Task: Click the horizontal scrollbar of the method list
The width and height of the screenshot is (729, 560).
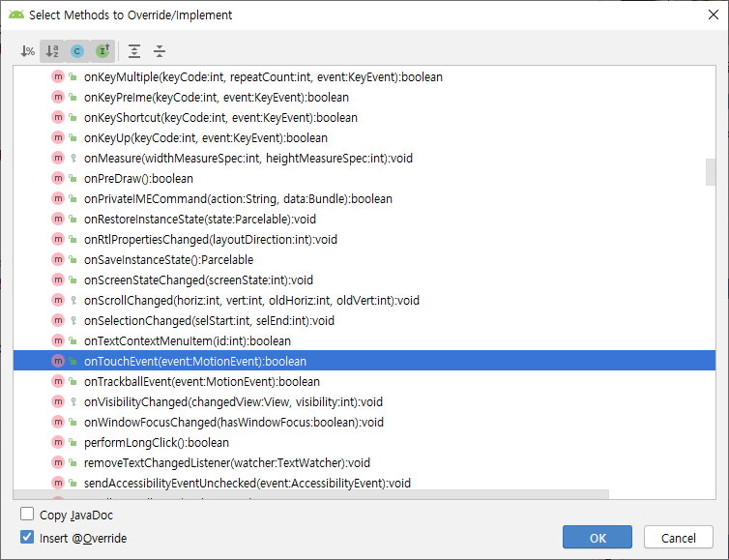Action: point(311,494)
